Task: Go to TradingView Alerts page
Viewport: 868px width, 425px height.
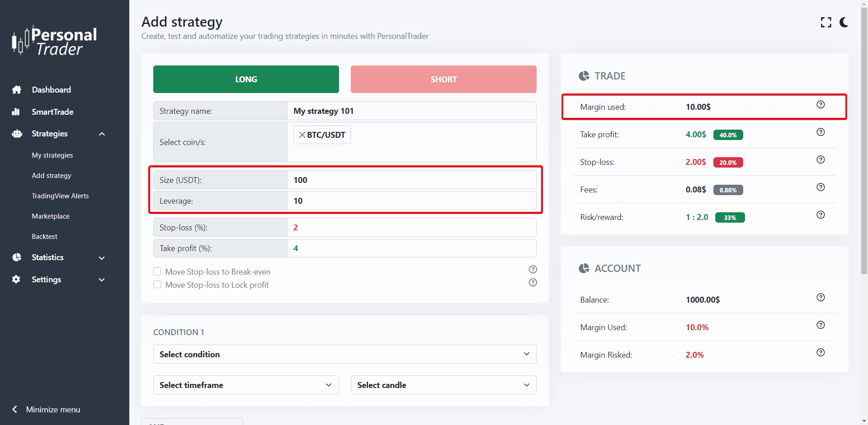Action: click(x=60, y=196)
